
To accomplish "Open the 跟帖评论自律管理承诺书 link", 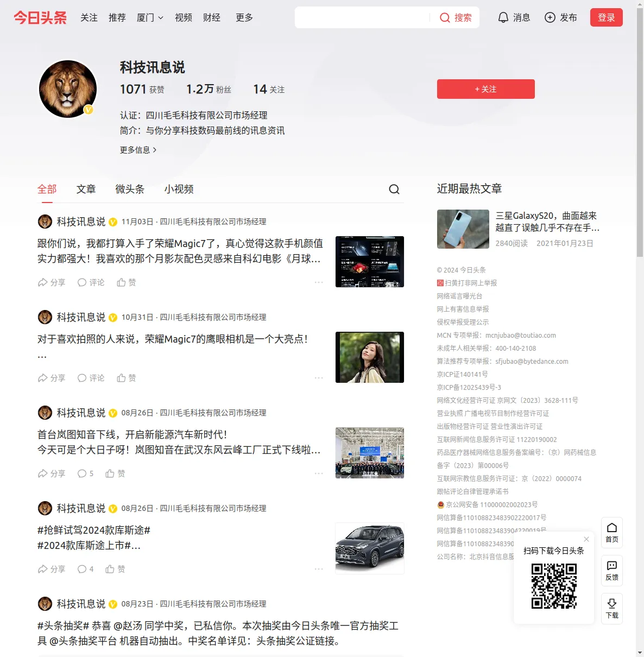I will tap(473, 491).
